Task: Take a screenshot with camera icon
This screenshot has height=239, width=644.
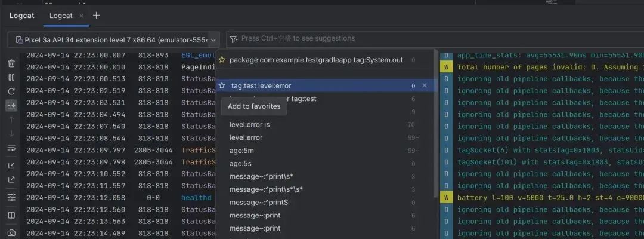Action: pos(11,233)
